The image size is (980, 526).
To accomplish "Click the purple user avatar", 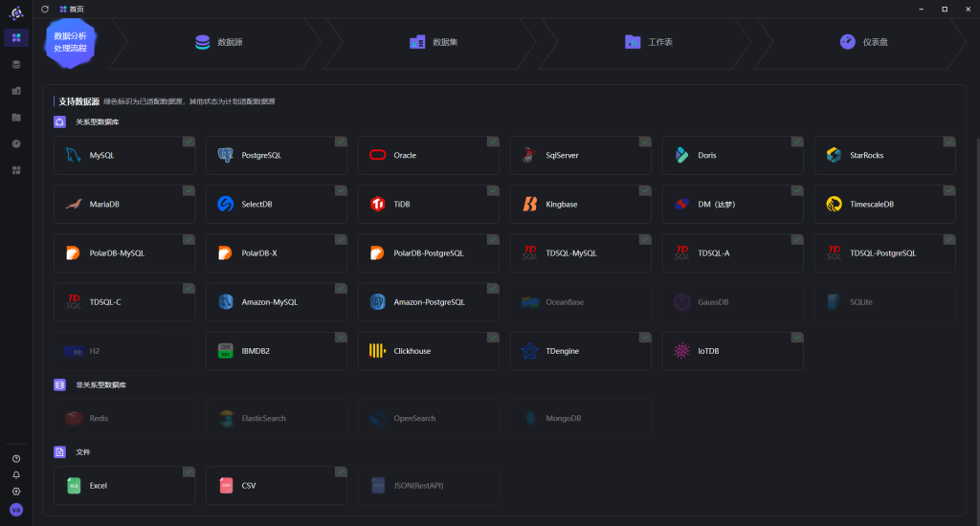I will [16, 510].
